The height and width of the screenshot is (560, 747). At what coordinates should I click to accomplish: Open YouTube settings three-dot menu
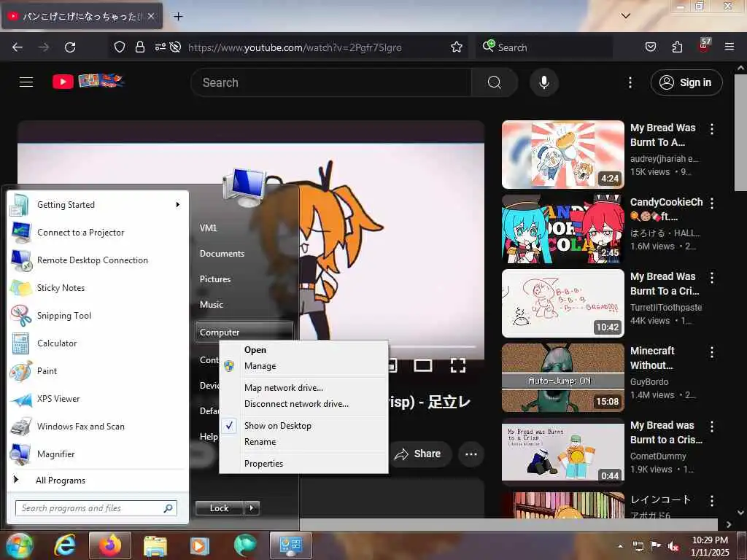(x=630, y=82)
